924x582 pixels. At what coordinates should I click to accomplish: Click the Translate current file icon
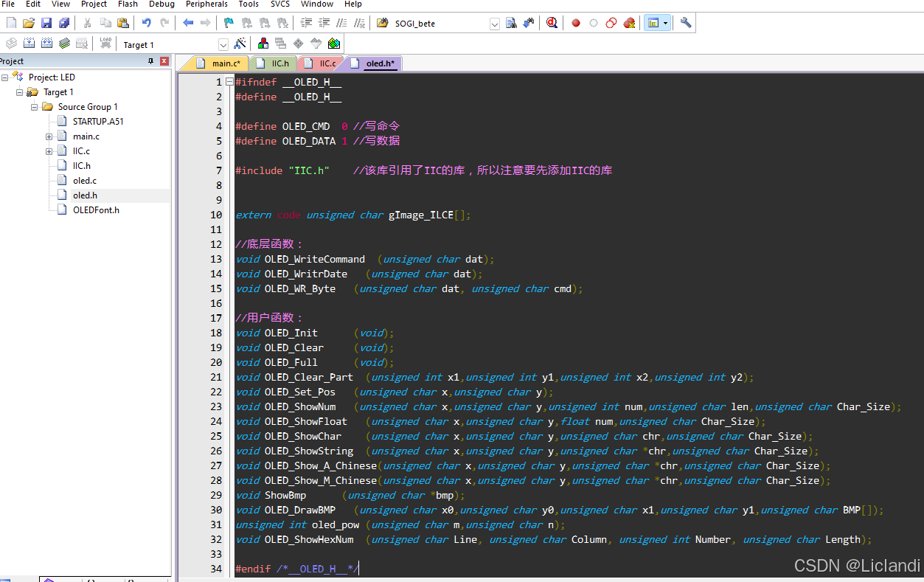coord(11,44)
